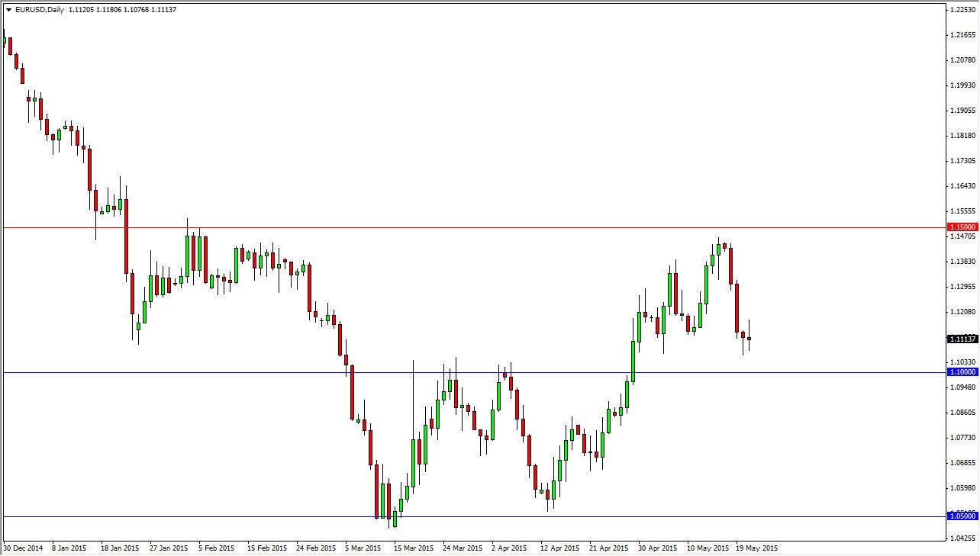Screen dimensions: 980x556
Task: Click the 1.19930 price axis label
Action: coord(963,85)
